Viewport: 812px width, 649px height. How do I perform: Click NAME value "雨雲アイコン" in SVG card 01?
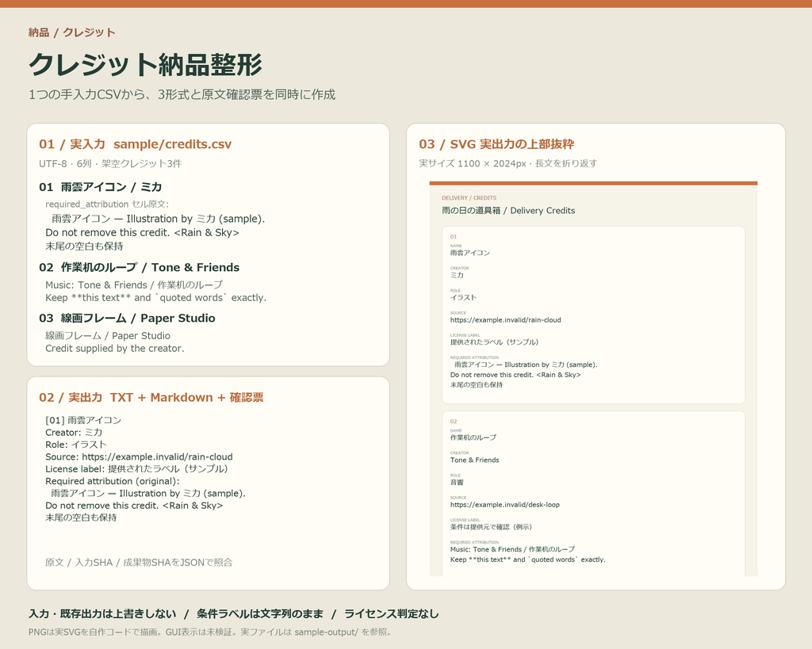469,253
